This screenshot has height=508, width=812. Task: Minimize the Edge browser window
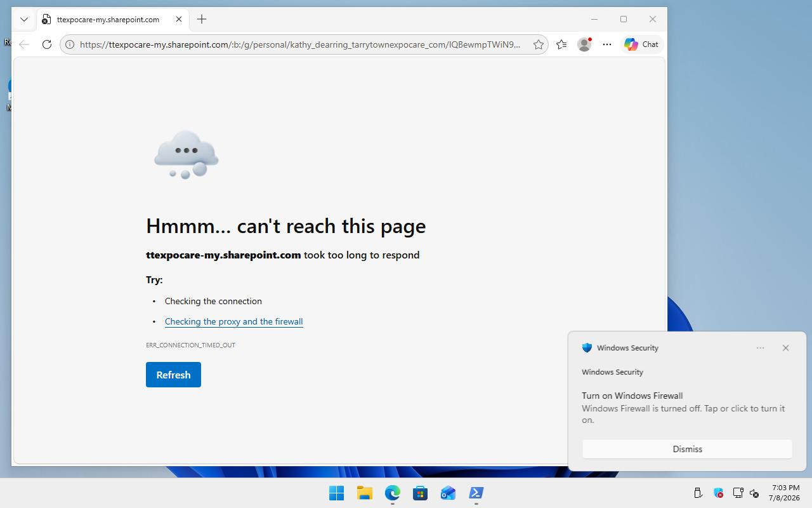coord(594,19)
